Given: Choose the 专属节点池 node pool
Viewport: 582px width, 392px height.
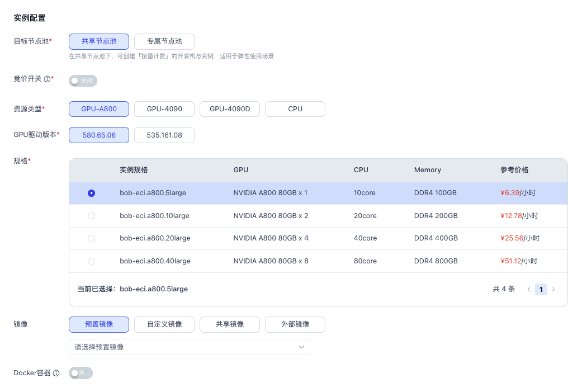Looking at the screenshot, I should point(164,41).
